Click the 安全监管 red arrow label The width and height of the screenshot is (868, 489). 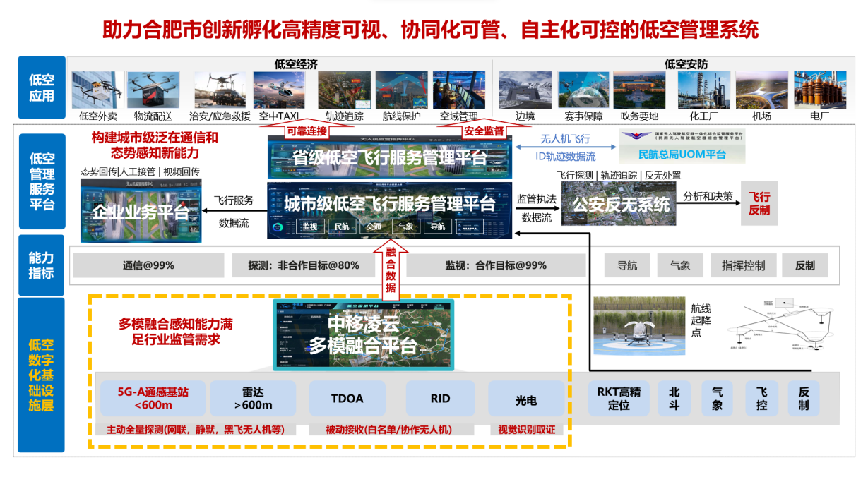click(484, 131)
